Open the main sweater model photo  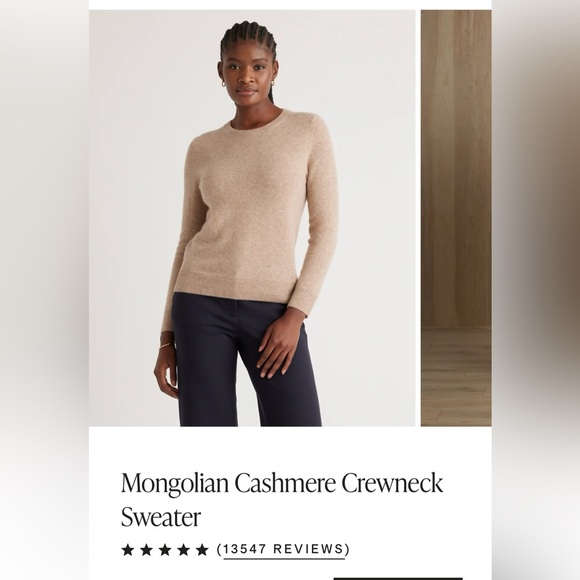(x=252, y=218)
